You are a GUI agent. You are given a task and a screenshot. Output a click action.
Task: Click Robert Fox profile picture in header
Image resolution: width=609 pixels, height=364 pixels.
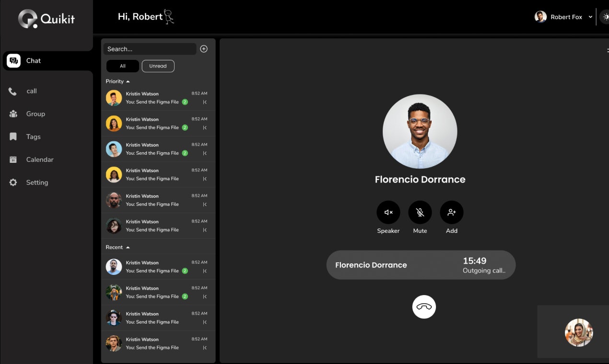click(x=540, y=17)
